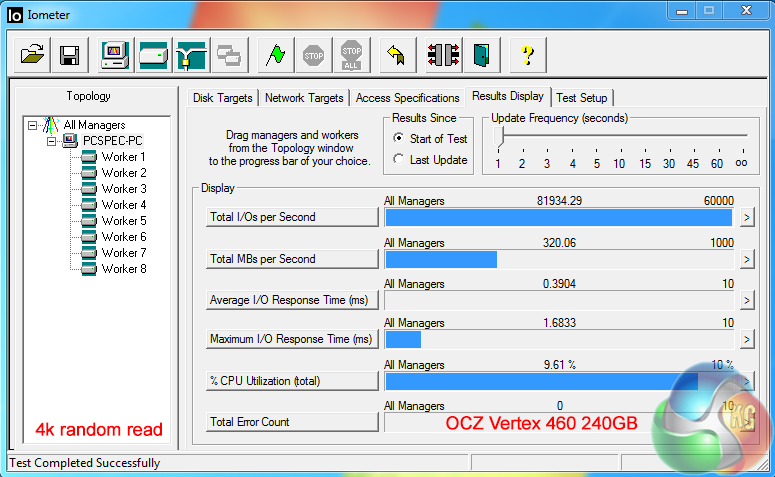Open a test configuration file
The image size is (775, 477).
click(32, 54)
